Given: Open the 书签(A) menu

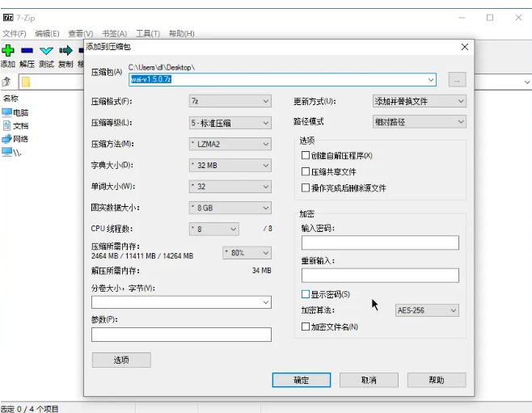Looking at the screenshot, I should pyautogui.click(x=114, y=34).
